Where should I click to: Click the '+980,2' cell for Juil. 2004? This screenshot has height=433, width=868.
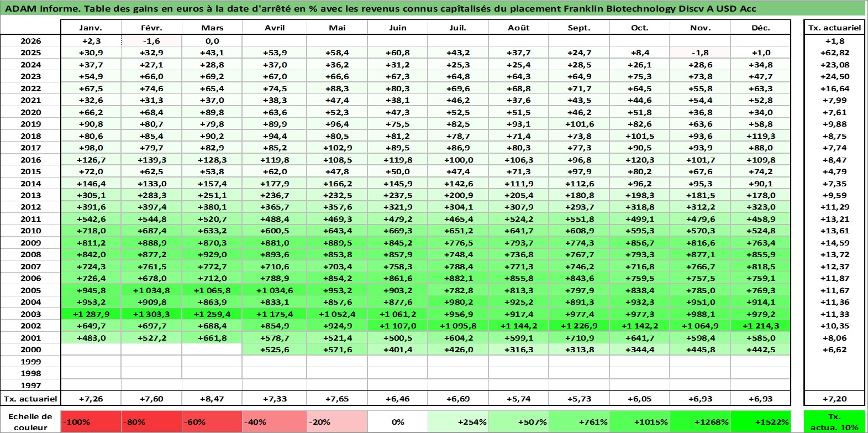(x=458, y=302)
